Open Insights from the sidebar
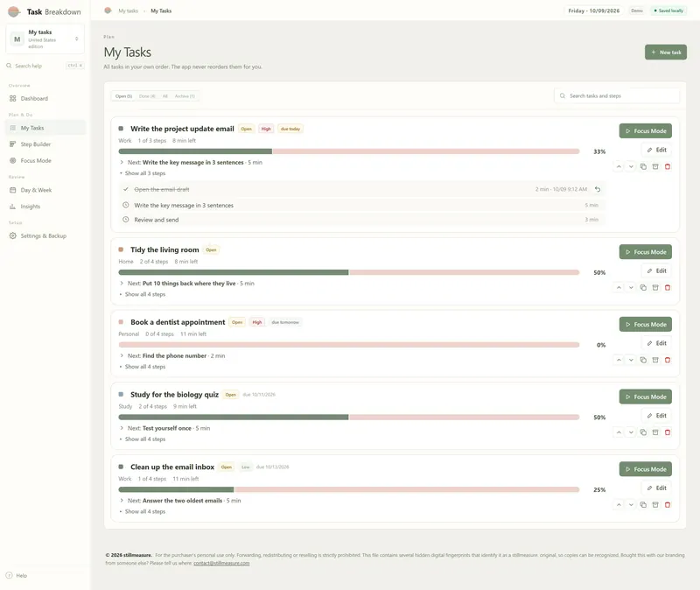This screenshot has height=590, width=700. point(45,207)
